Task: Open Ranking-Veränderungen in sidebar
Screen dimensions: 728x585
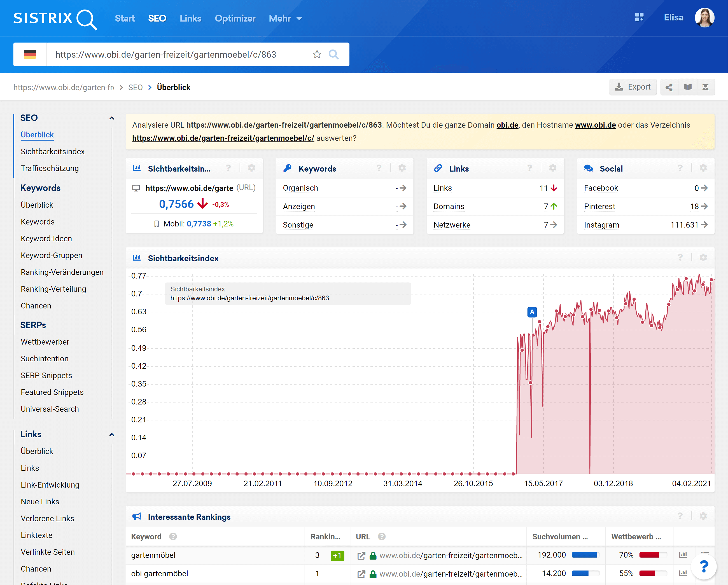Action: tap(62, 272)
